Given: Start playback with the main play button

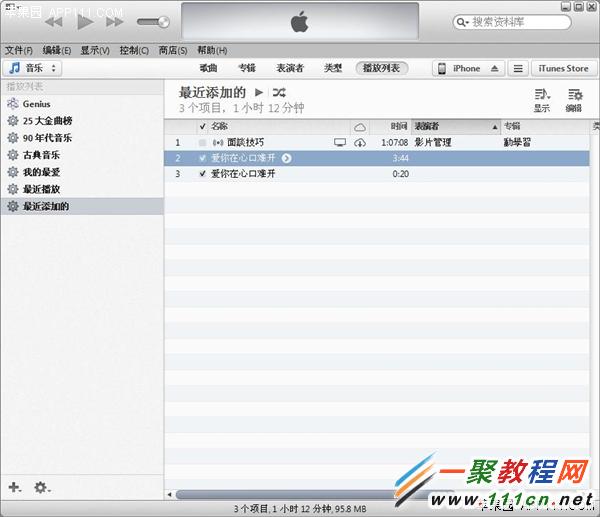Looking at the screenshot, I should pyautogui.click(x=85, y=22).
